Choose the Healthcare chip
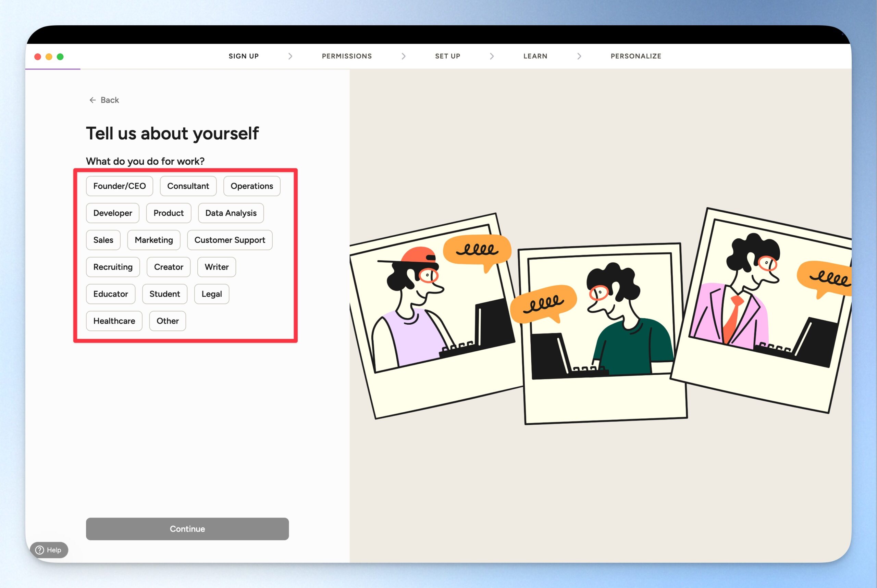 [x=114, y=321]
